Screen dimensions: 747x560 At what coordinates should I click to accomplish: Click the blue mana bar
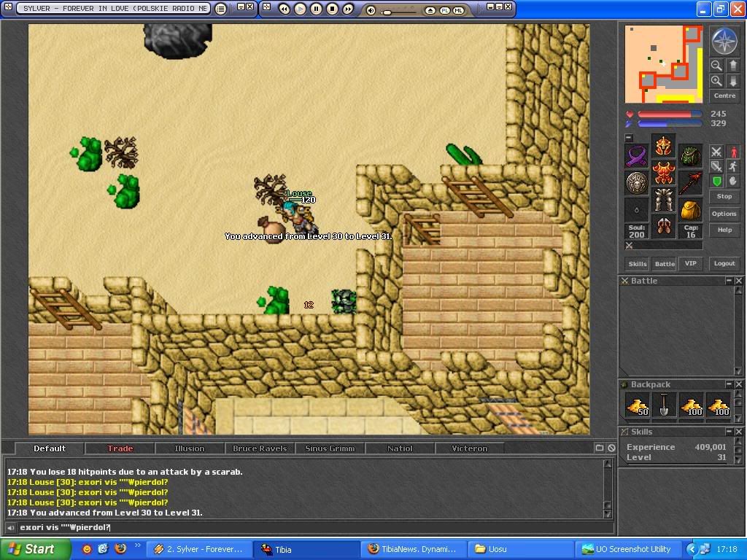[670, 124]
